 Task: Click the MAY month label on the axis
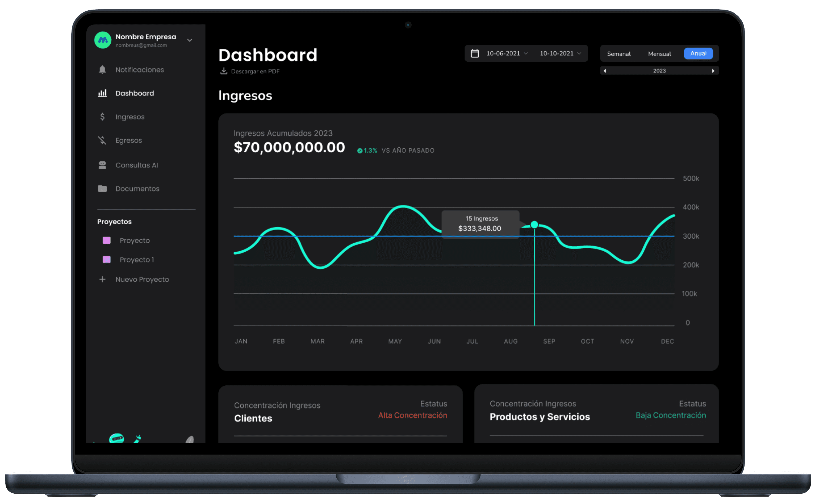395,341
